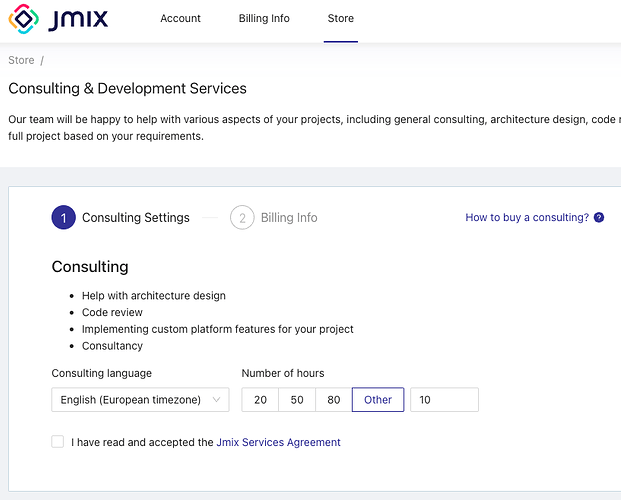Image resolution: width=621 pixels, height=500 pixels.
Task: Go to Billing Info navigation tab
Action: (x=264, y=18)
